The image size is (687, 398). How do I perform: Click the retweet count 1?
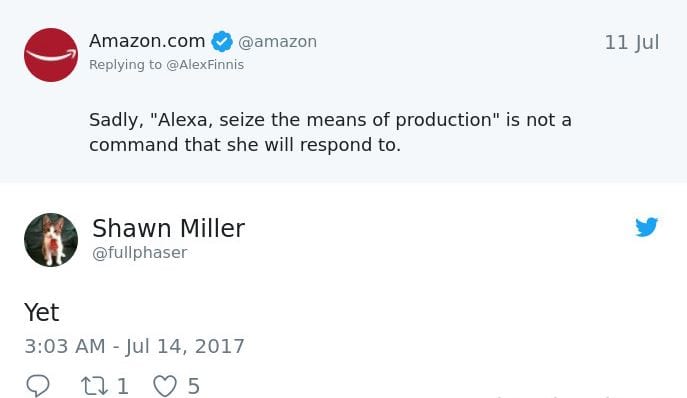[x=123, y=386]
